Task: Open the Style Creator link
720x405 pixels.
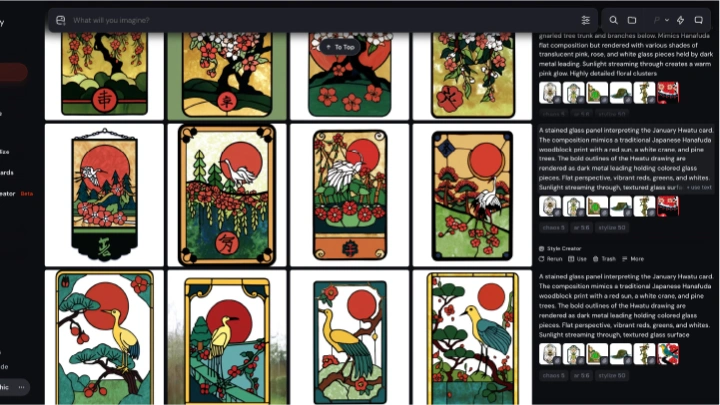Action: tap(560, 248)
